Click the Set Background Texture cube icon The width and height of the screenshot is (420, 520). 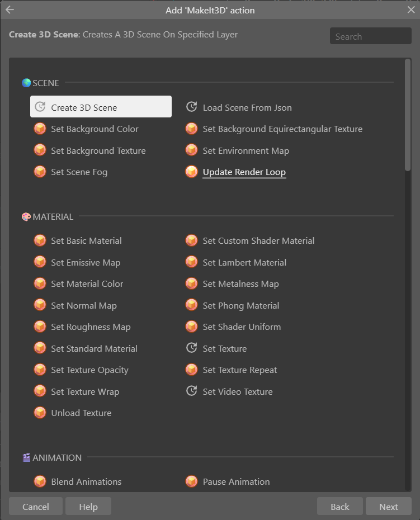pyautogui.click(x=40, y=150)
